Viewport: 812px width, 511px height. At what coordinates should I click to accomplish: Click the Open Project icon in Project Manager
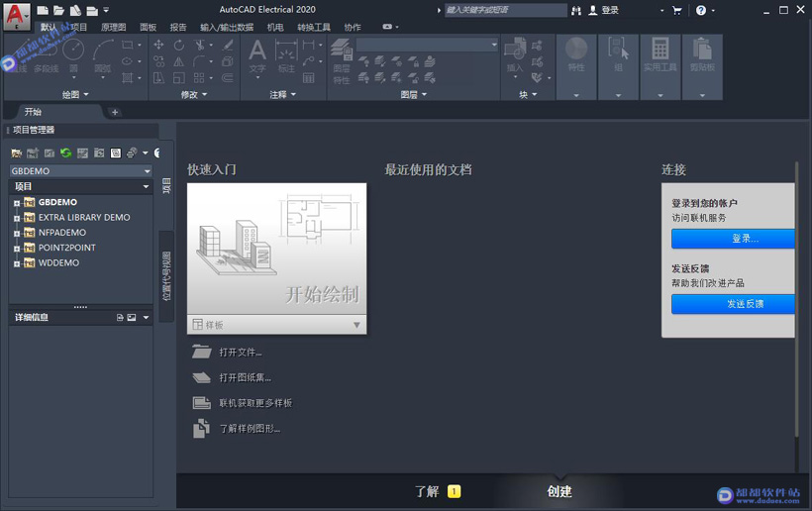pyautogui.click(x=17, y=153)
